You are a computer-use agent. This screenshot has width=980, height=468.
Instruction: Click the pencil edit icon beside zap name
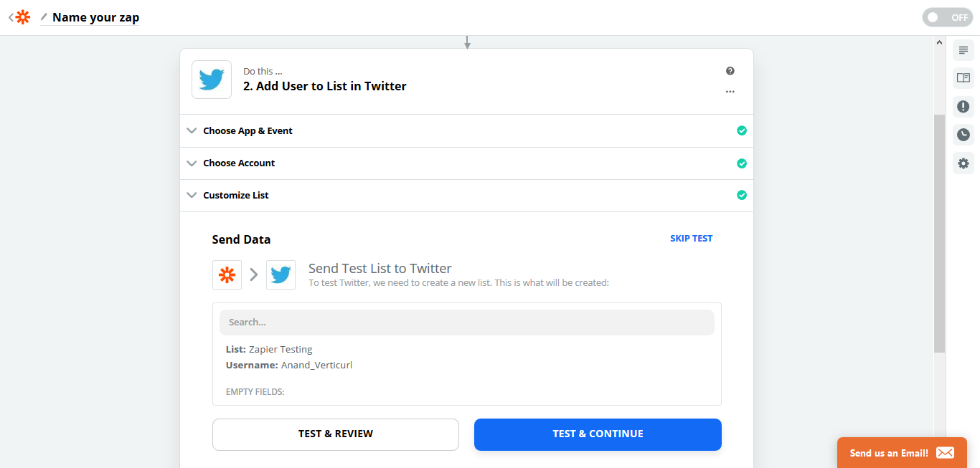(44, 17)
